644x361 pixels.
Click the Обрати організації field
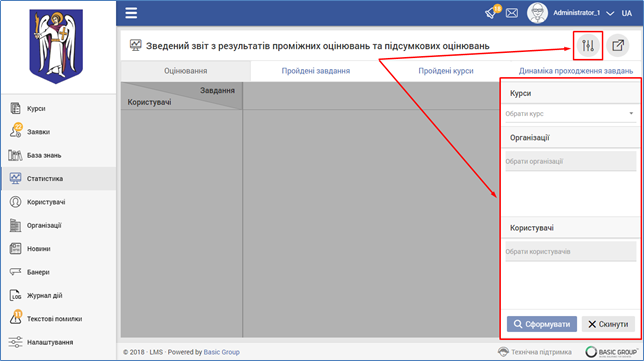tap(570, 161)
